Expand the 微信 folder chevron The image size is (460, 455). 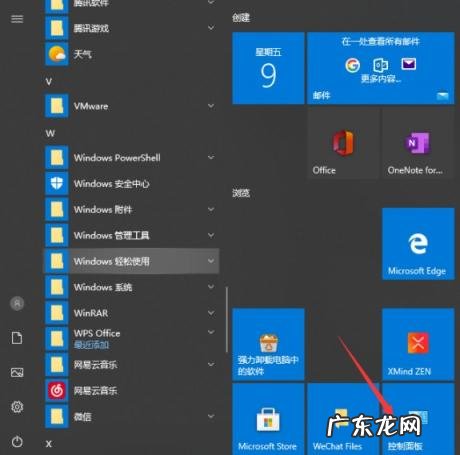[211, 416]
